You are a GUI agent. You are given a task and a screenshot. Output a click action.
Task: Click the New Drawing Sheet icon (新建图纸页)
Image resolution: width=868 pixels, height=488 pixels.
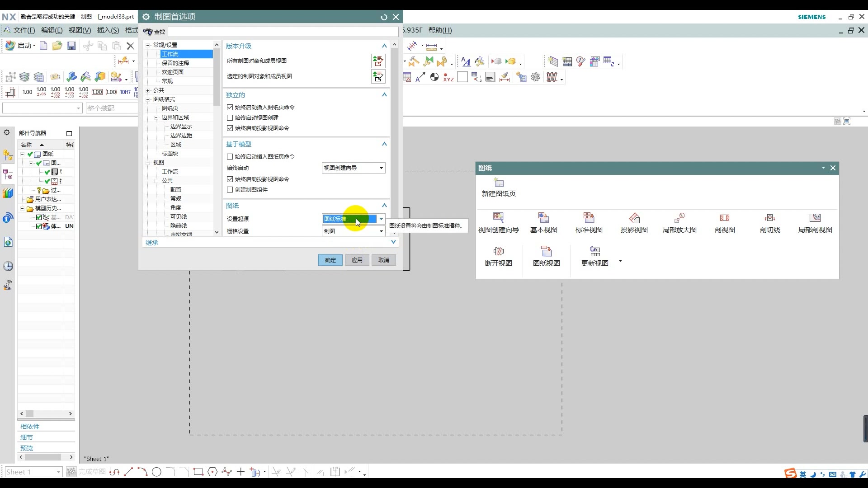tap(498, 183)
